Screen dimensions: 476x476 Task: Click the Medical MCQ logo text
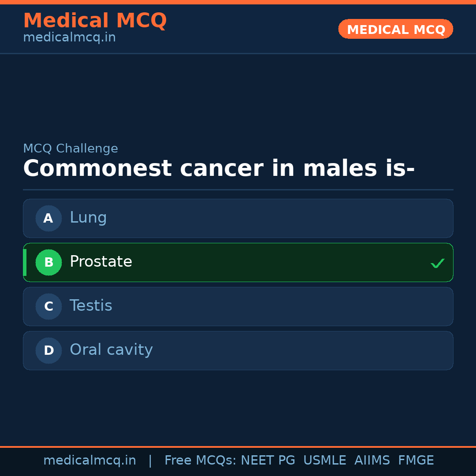coord(95,21)
